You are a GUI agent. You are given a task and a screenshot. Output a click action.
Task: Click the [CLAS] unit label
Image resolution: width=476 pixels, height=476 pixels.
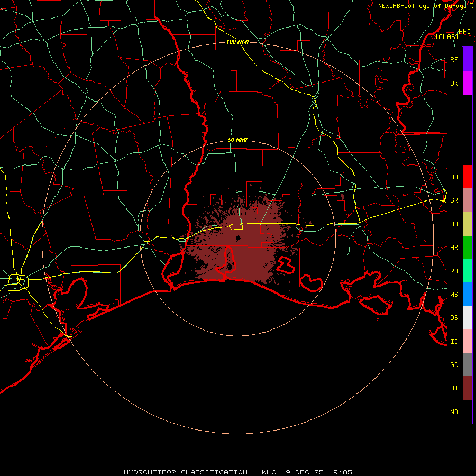tap(447, 37)
